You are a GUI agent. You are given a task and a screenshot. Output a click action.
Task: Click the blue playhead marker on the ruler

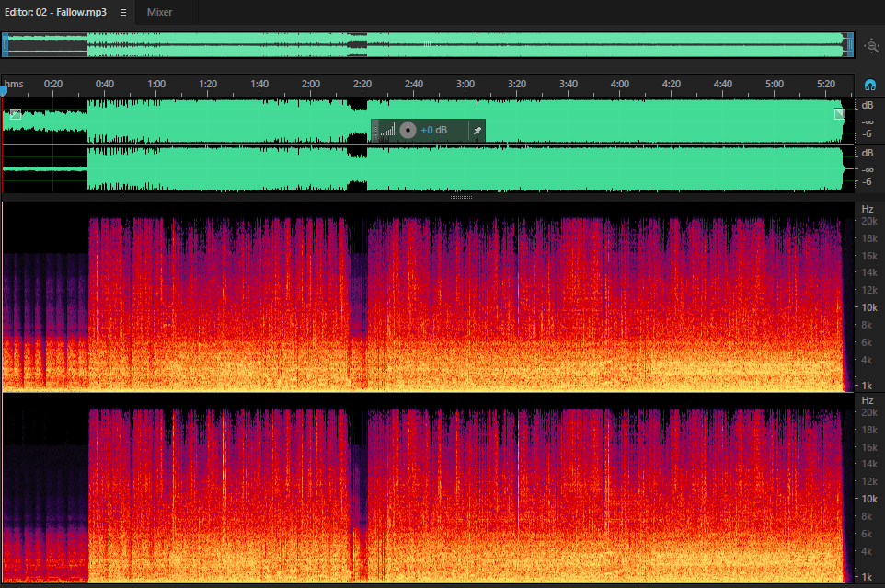[4, 90]
